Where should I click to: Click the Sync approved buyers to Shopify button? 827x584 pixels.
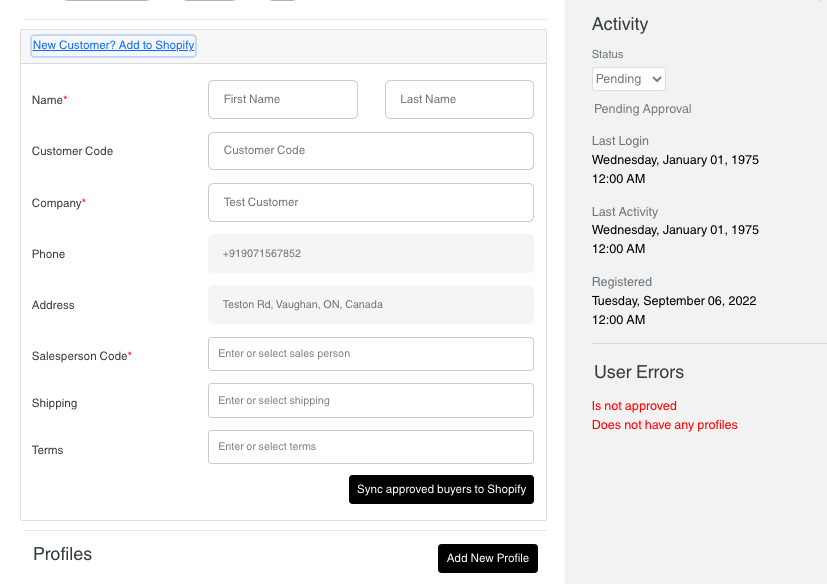(x=441, y=489)
